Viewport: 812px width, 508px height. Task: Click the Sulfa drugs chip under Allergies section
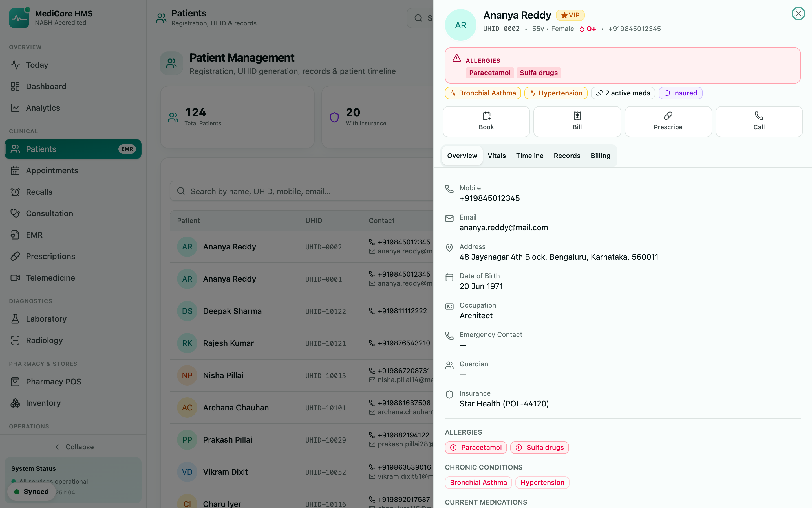tap(539, 448)
